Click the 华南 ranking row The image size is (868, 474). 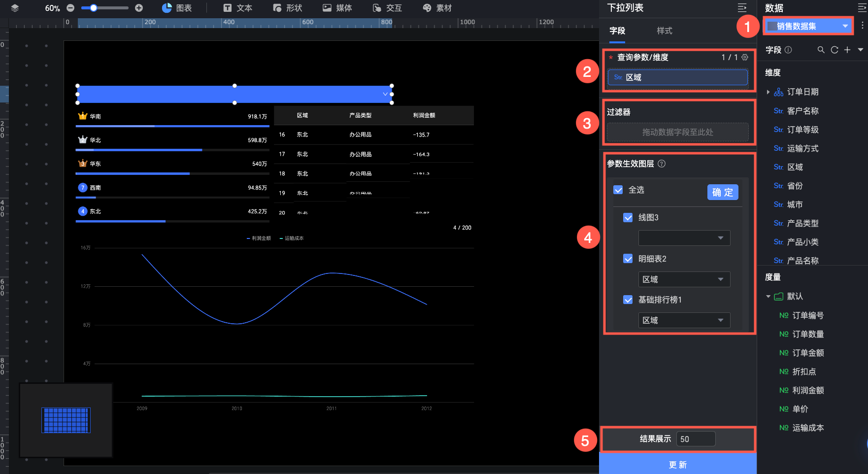[172, 119]
